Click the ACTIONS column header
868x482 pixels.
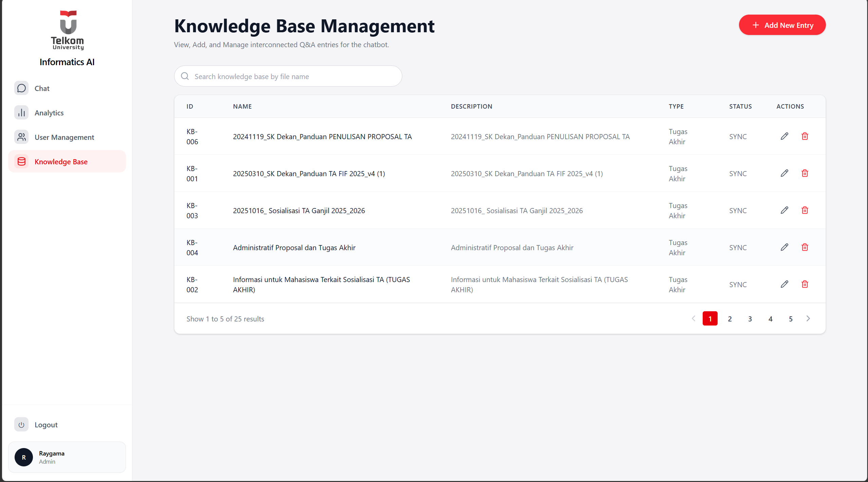tap(790, 107)
